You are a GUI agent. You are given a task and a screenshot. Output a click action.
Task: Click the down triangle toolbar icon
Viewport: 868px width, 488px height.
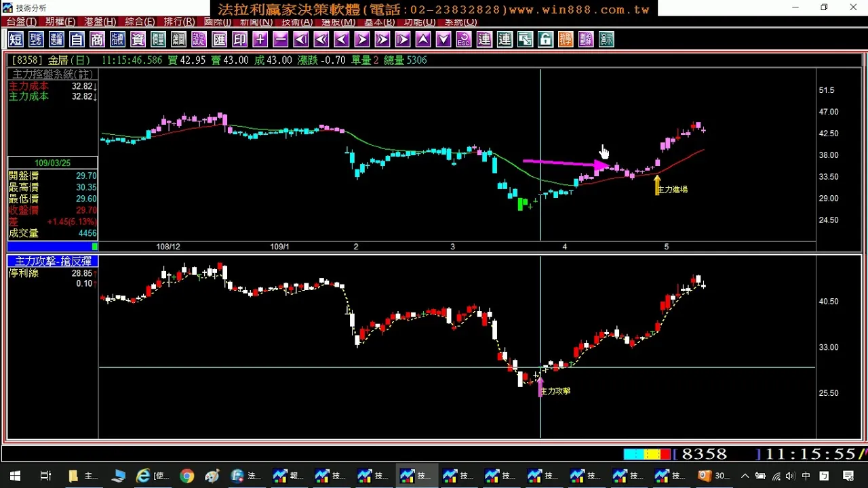pyautogui.click(x=443, y=39)
